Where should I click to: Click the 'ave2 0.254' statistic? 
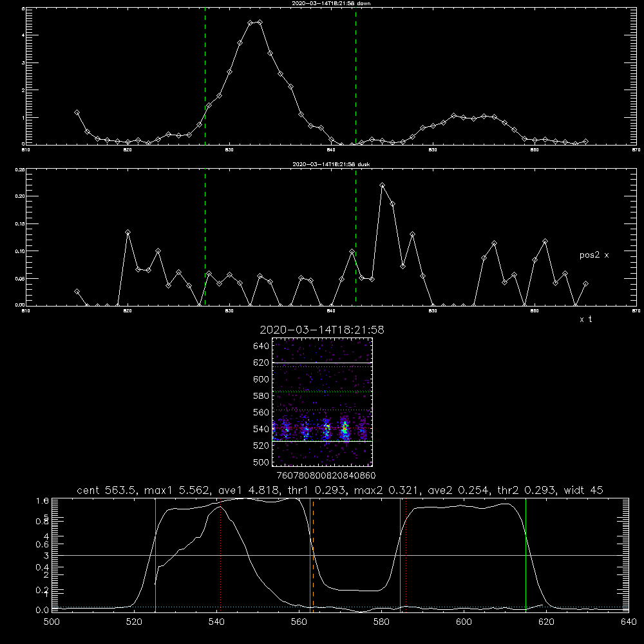coord(459,490)
